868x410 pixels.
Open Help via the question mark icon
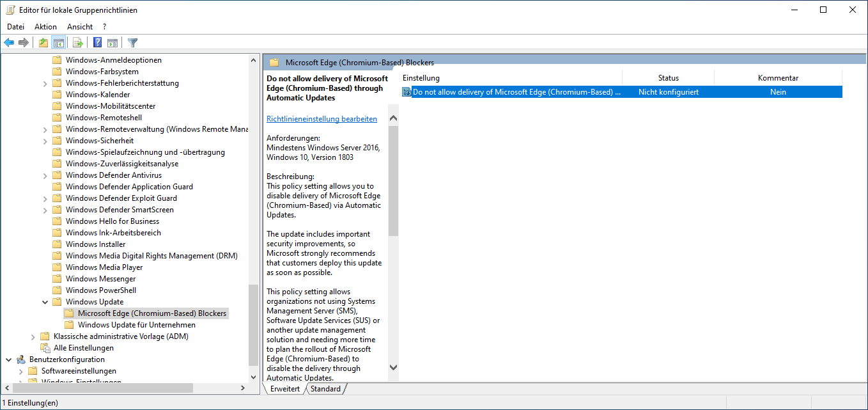(97, 43)
